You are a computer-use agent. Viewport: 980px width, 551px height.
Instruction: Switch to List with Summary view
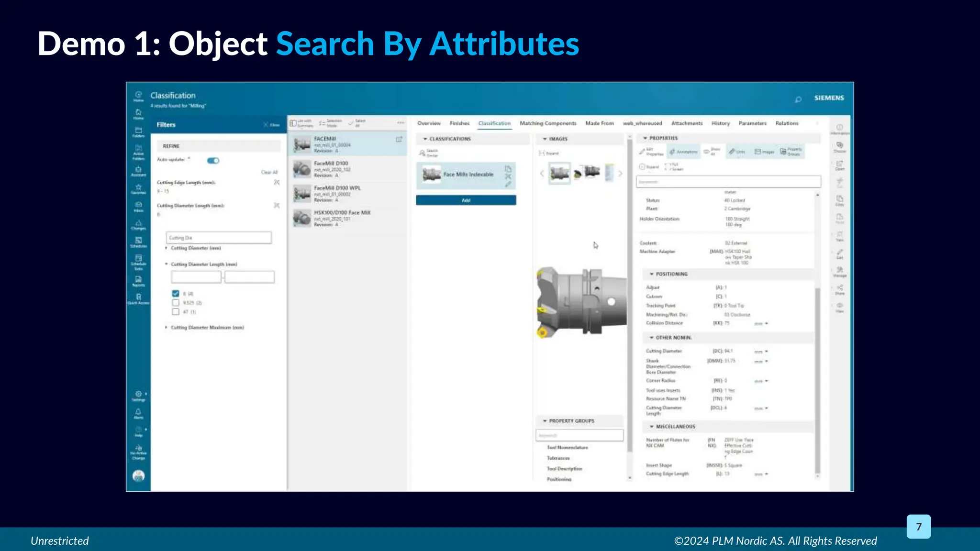click(x=301, y=123)
